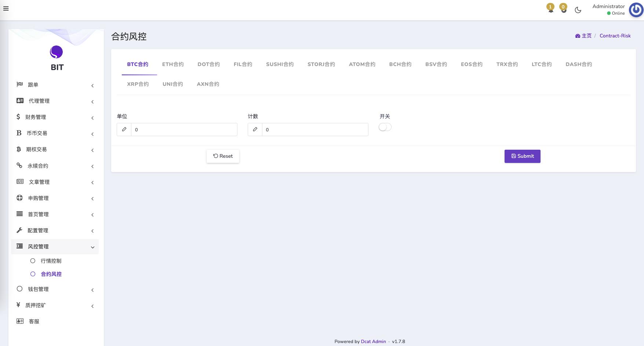
Task: Click the Submit button
Action: pos(522,156)
